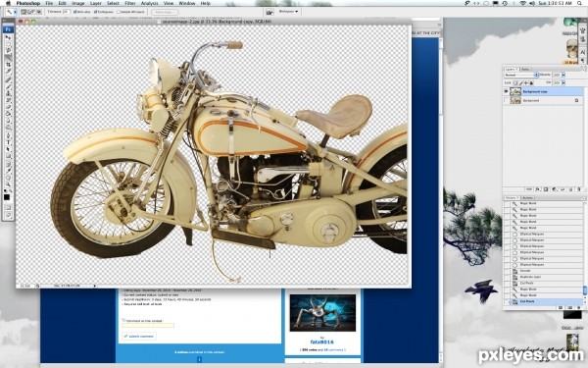Click the Ps logo atop the toolbox
The image size is (588, 368).
tap(8, 29)
